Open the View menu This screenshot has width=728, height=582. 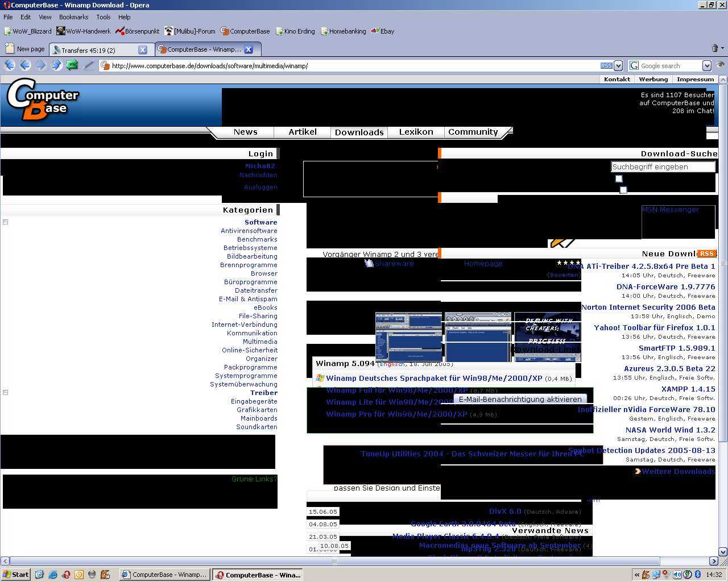pos(45,17)
